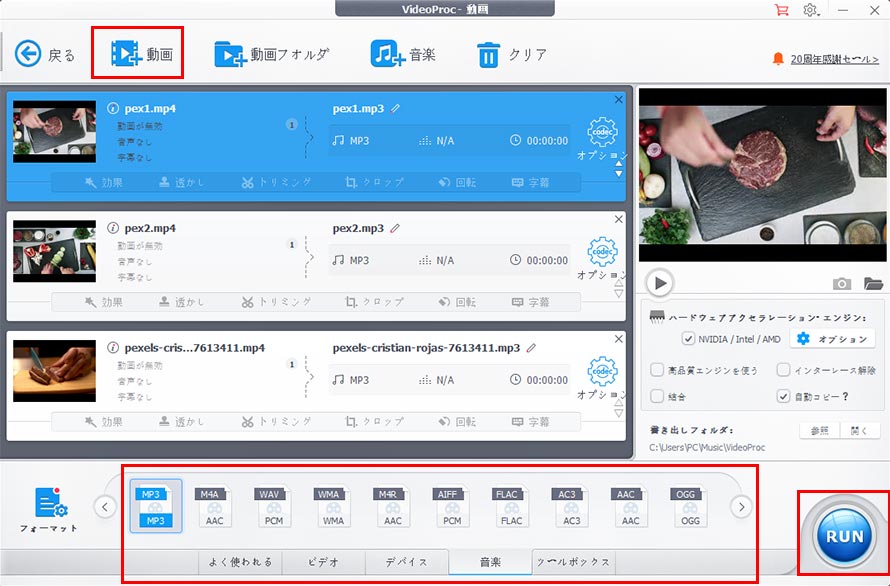Select M4R AAC ringtone format

[393, 506]
